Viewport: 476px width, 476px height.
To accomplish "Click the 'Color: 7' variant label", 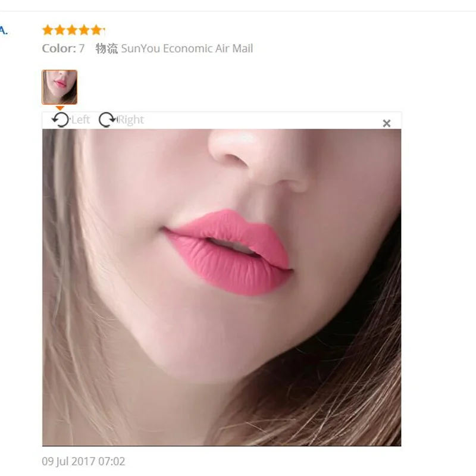I will pyautogui.click(x=63, y=49).
